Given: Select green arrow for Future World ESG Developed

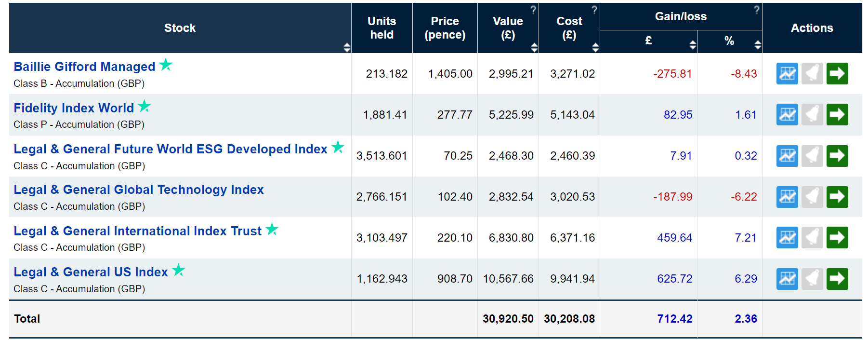Looking at the screenshot, I should click(837, 156).
